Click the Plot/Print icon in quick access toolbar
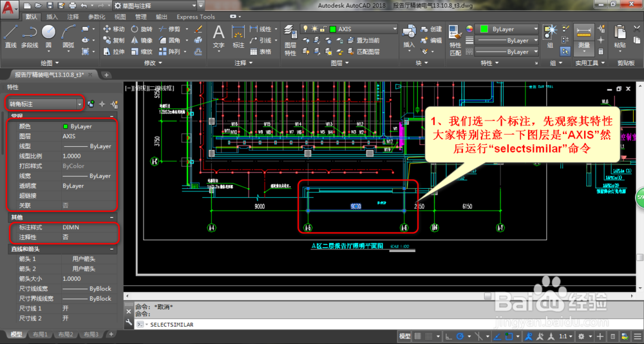 (x=73, y=6)
